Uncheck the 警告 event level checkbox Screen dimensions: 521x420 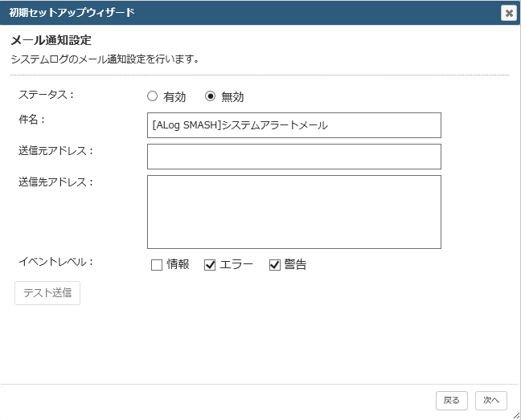tap(274, 265)
